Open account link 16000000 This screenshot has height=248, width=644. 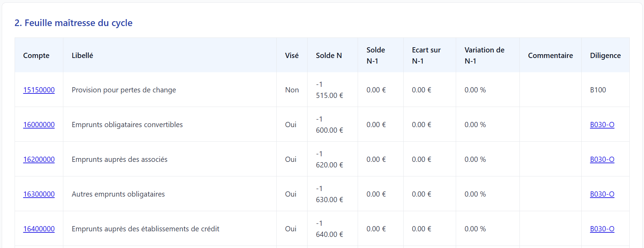(x=39, y=125)
